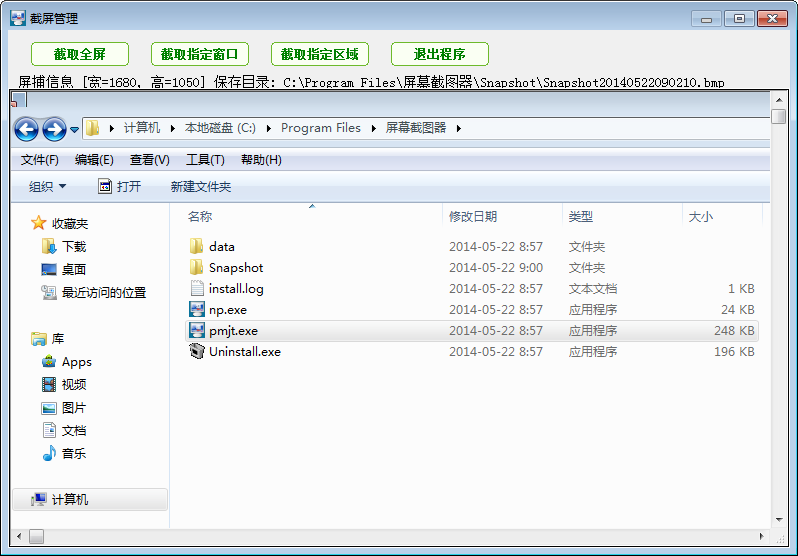Click the 打开 toolbar button

[119, 187]
